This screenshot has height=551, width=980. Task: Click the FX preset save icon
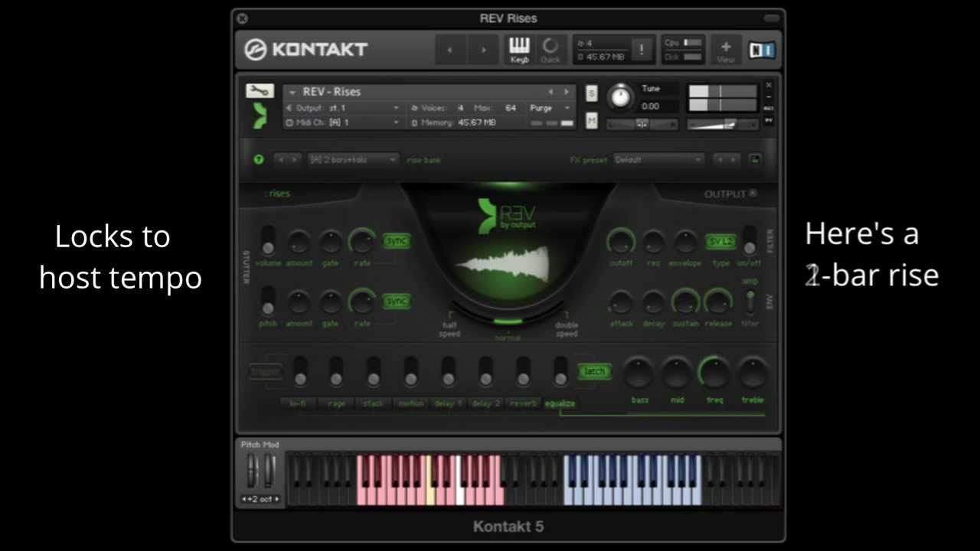(755, 160)
